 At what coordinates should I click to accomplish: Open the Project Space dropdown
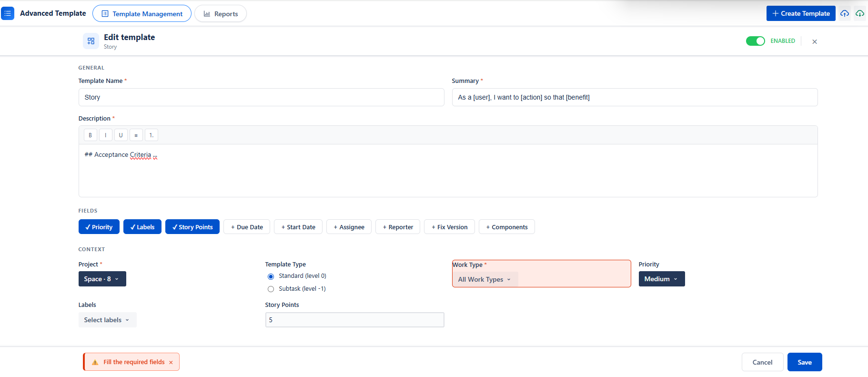tap(102, 279)
